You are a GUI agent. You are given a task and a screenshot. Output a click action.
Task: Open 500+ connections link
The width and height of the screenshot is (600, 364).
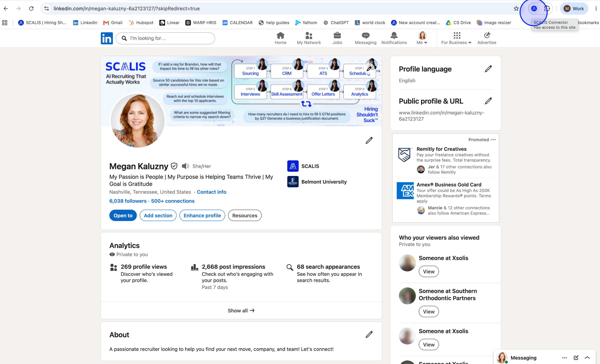coord(173,201)
